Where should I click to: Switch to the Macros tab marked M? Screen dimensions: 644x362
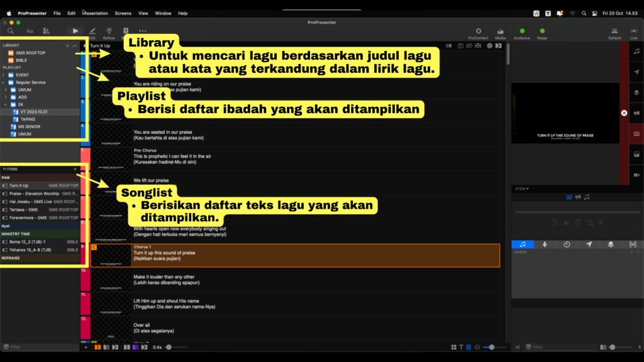pyautogui.click(x=633, y=244)
